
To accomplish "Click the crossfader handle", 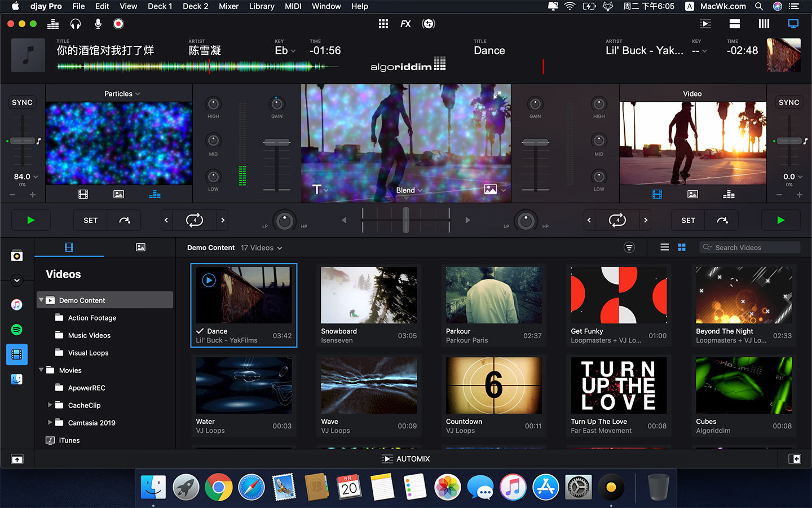I will pos(406,220).
